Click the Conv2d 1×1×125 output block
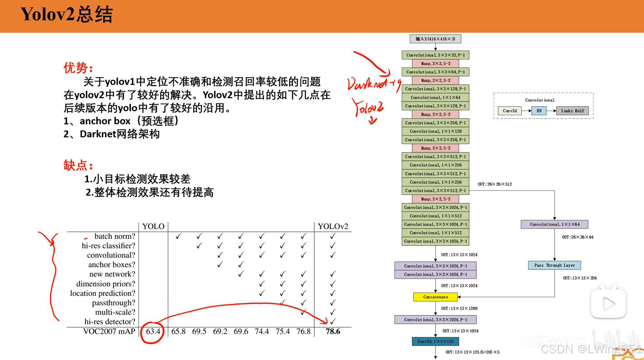The height and width of the screenshot is (360, 644). pos(435,341)
